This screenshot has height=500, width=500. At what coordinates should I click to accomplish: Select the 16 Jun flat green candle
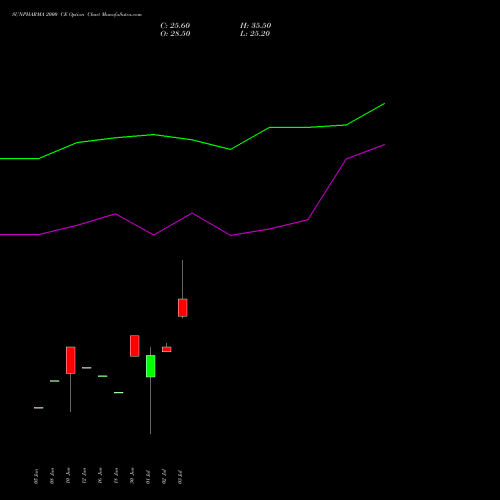pyautogui.click(x=103, y=376)
